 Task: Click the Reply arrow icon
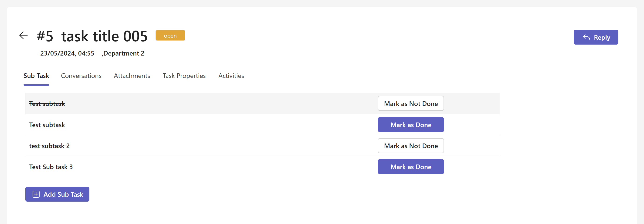click(x=586, y=37)
